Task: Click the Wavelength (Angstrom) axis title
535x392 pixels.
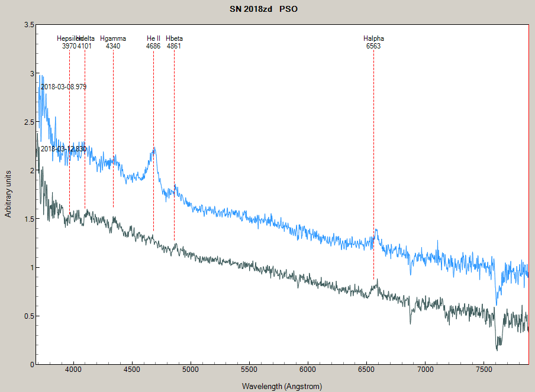Action: [282, 386]
